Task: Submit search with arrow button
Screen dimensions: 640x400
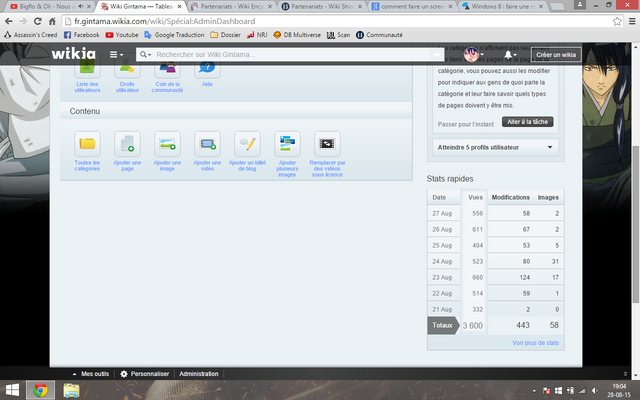Action: tap(437, 54)
